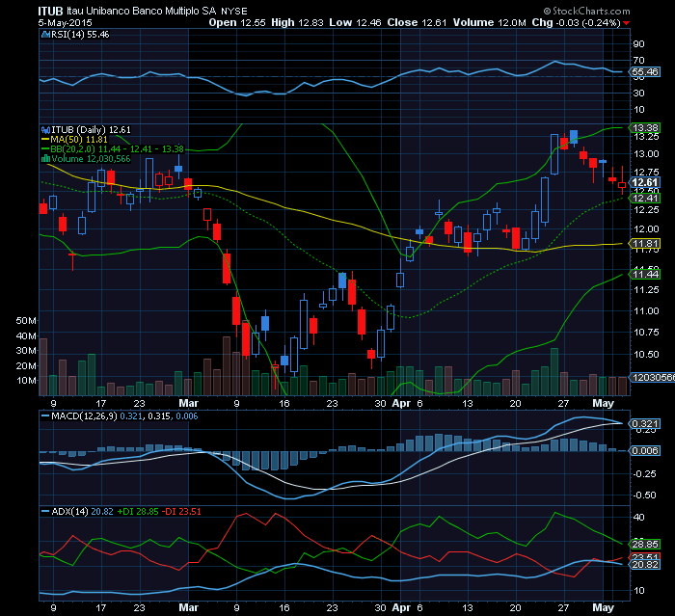Click the Volume 12,030,566 legend text
Screen dimensions: 675x616
coord(91,159)
